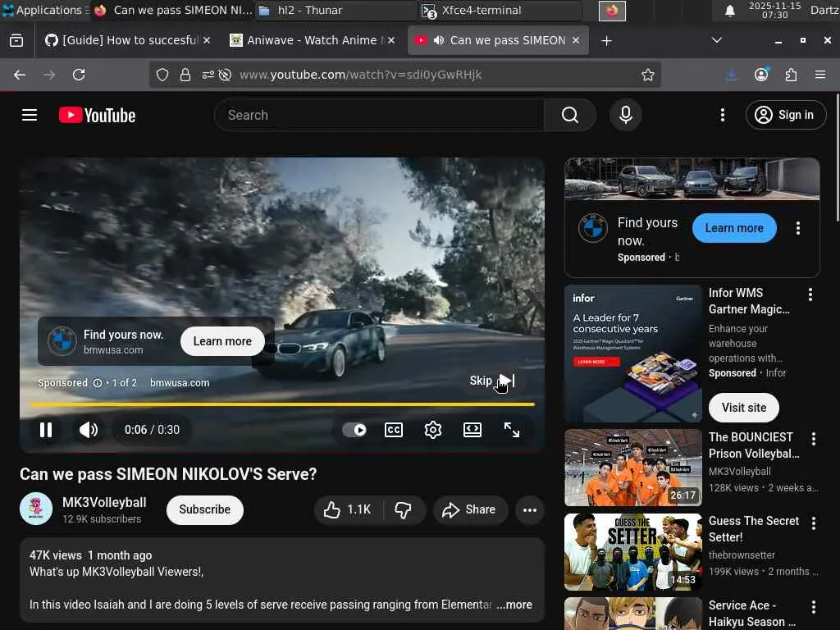Open the permissions icon in the address bar
This screenshot has width=840, height=630.
tap(208, 75)
